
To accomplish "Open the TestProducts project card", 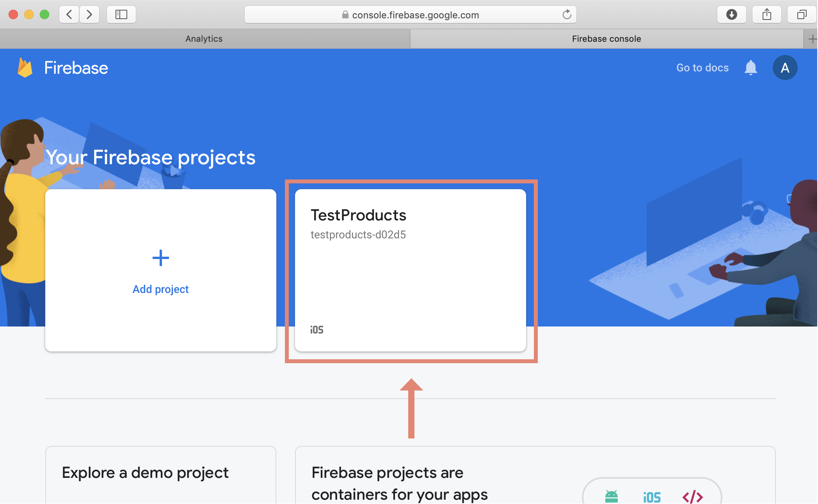I will 411,271.
